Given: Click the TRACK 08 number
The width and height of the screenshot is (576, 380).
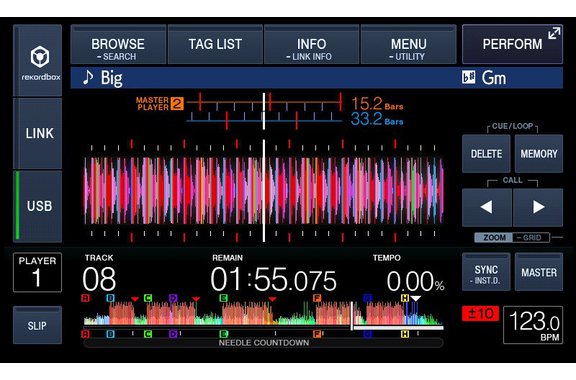Looking at the screenshot, I should point(99,279).
